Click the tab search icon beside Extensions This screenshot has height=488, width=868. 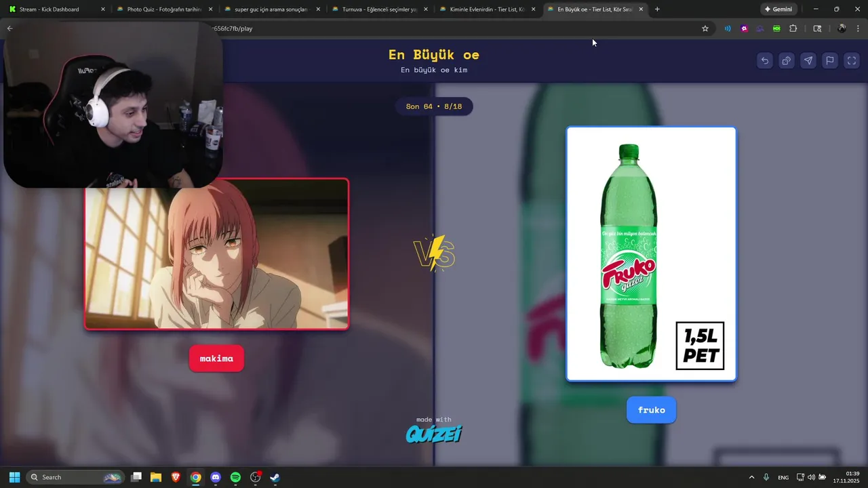point(817,28)
